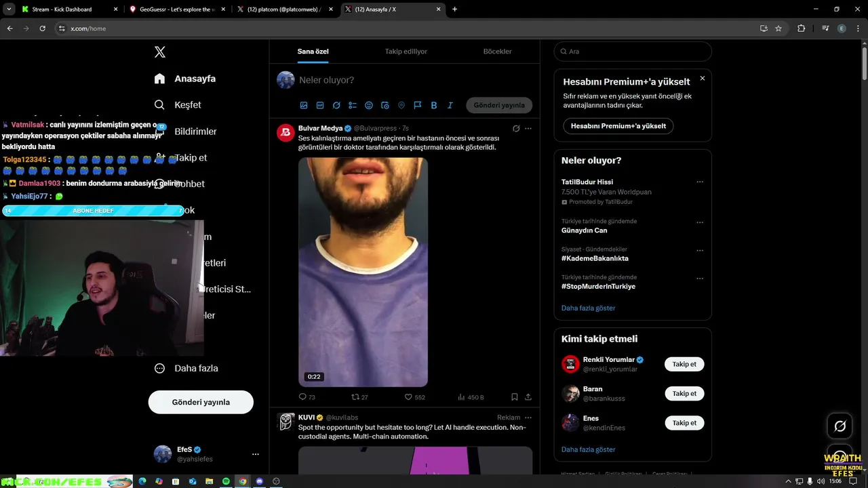The width and height of the screenshot is (868, 488).
Task: View analytics showing 450 B views
Action: coord(471,397)
